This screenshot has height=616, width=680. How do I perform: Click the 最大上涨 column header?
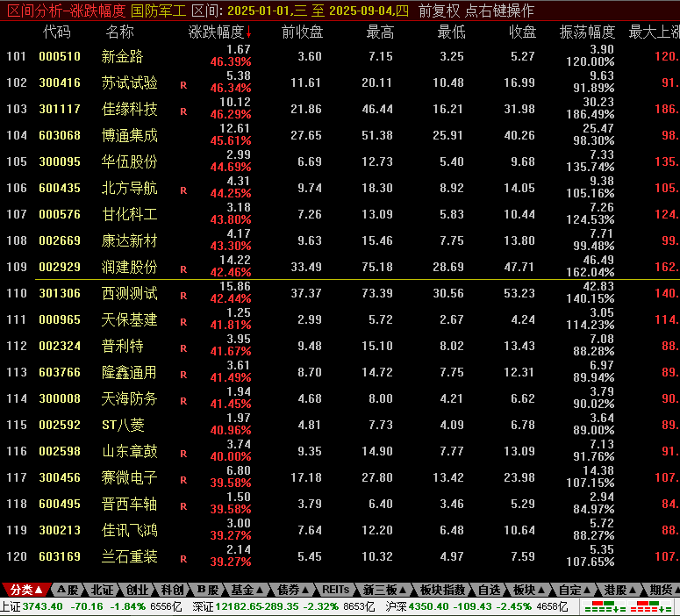click(x=654, y=32)
